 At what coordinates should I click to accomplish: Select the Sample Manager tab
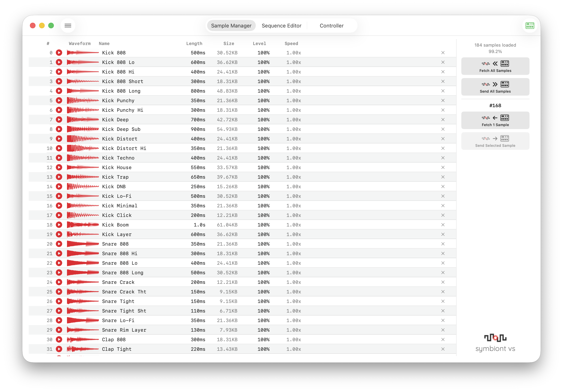231,25
